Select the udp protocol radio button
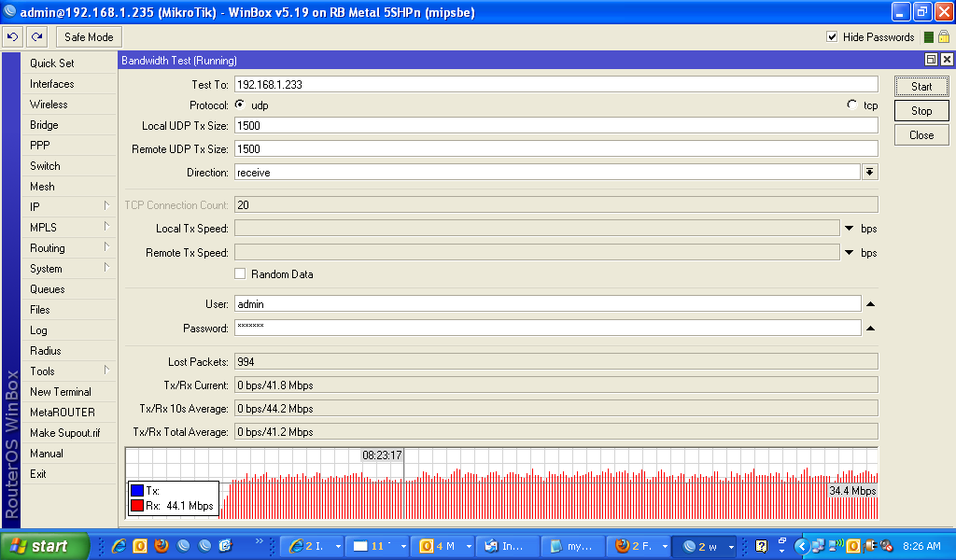 coord(240,105)
